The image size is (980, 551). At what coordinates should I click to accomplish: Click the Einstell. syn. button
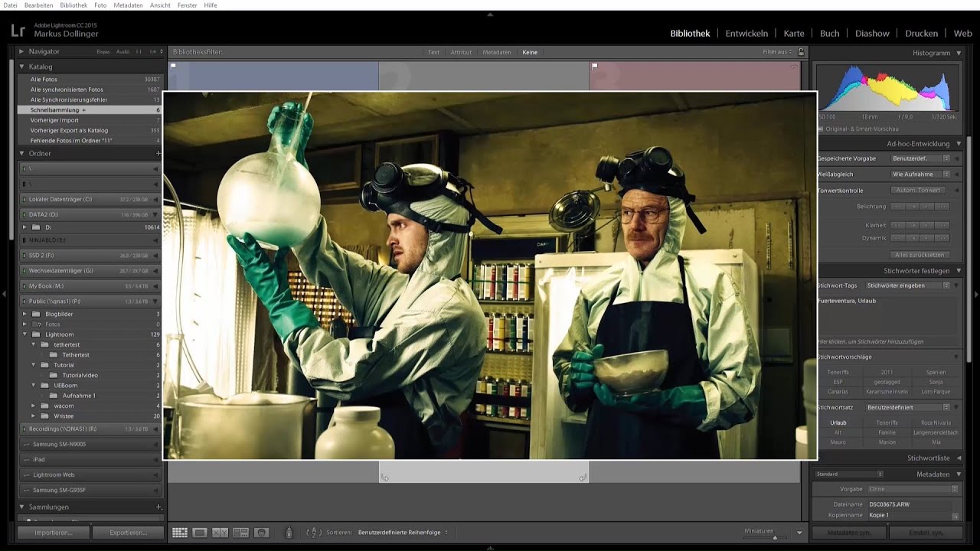coord(925,533)
